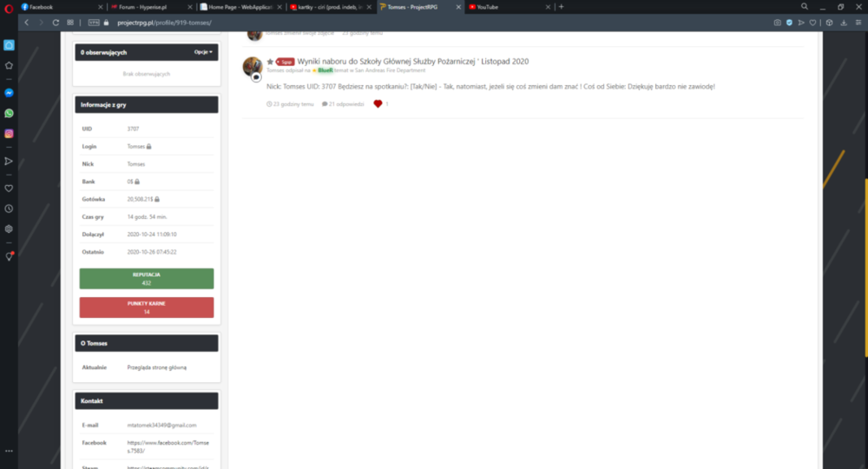Open the History clock icon in sidebar
868x469 pixels.
point(9,208)
